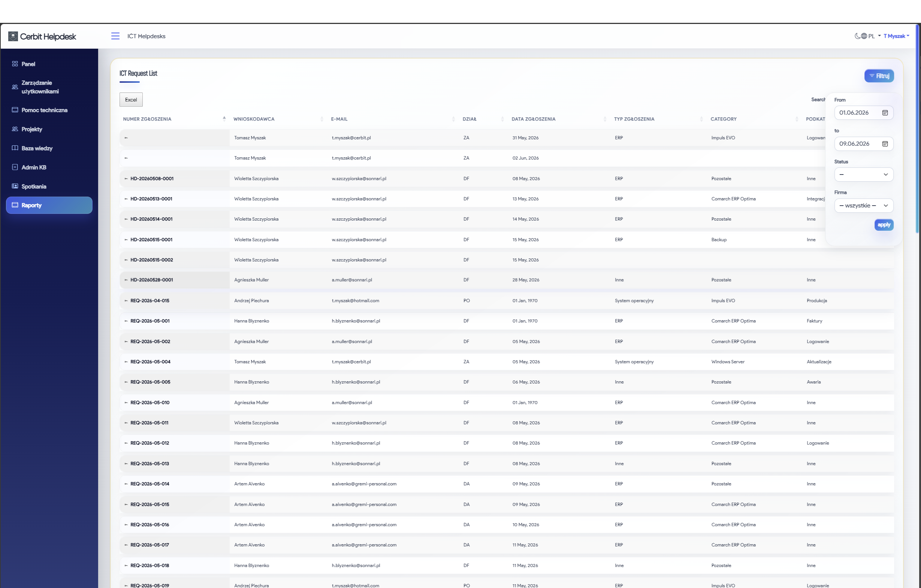Screen dimensions: 921x588
Task: Open the From date calendar picker icon
Action: click(885, 112)
